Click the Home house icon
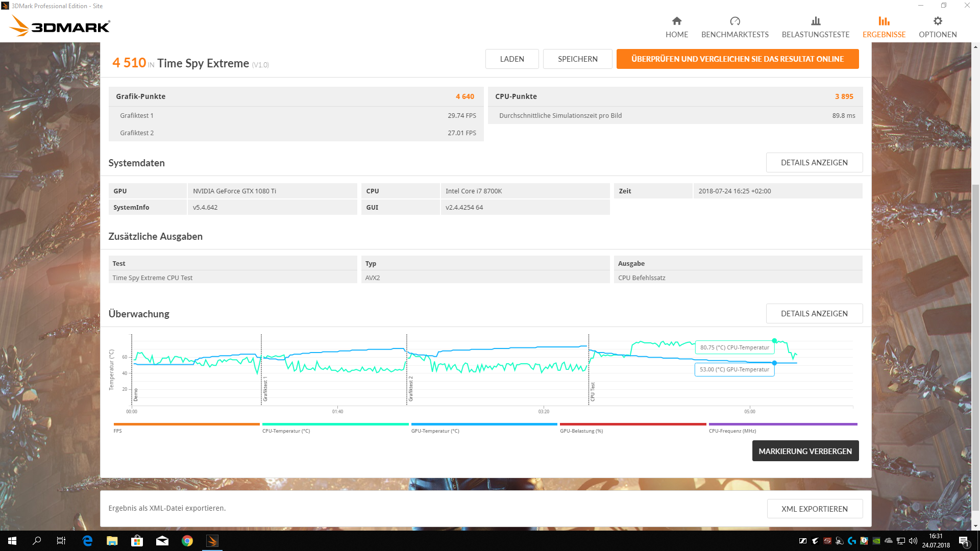The image size is (980, 551). coord(677,21)
